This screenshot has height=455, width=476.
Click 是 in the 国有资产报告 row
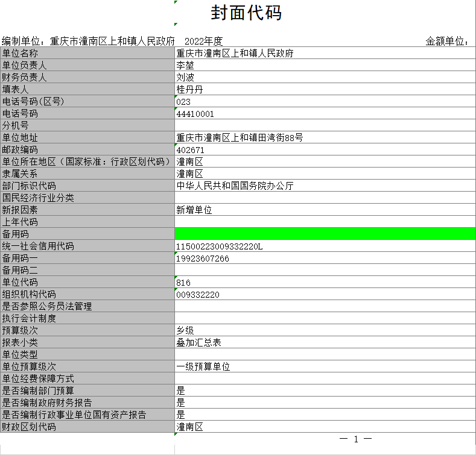tap(325, 415)
